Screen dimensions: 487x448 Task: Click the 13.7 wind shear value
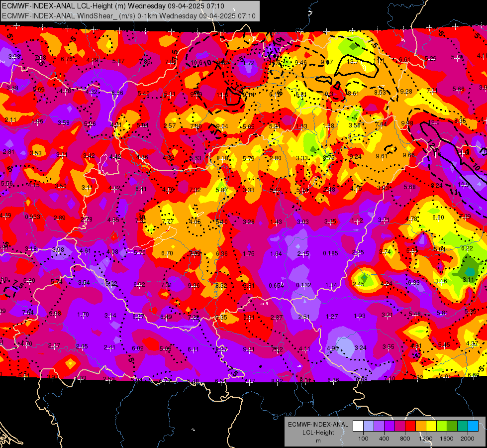353,62
